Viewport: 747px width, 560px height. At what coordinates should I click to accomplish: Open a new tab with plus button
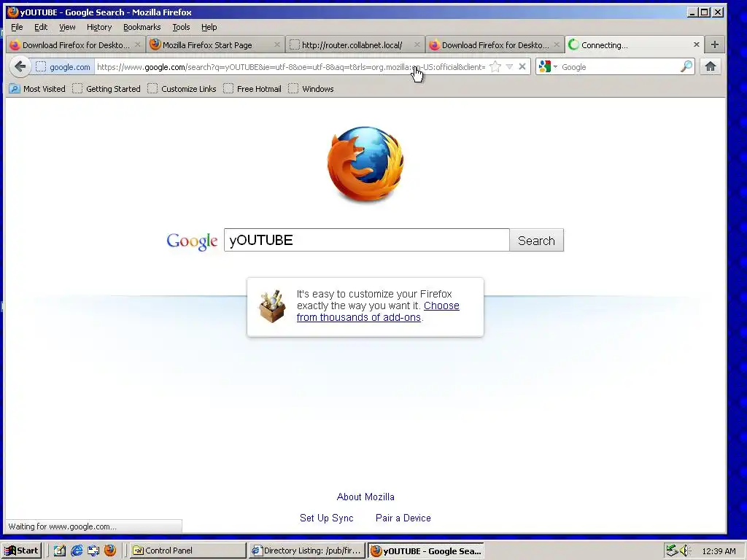click(715, 44)
